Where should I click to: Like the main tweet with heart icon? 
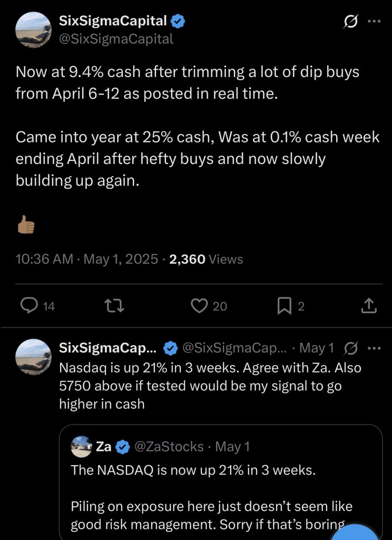[199, 305]
